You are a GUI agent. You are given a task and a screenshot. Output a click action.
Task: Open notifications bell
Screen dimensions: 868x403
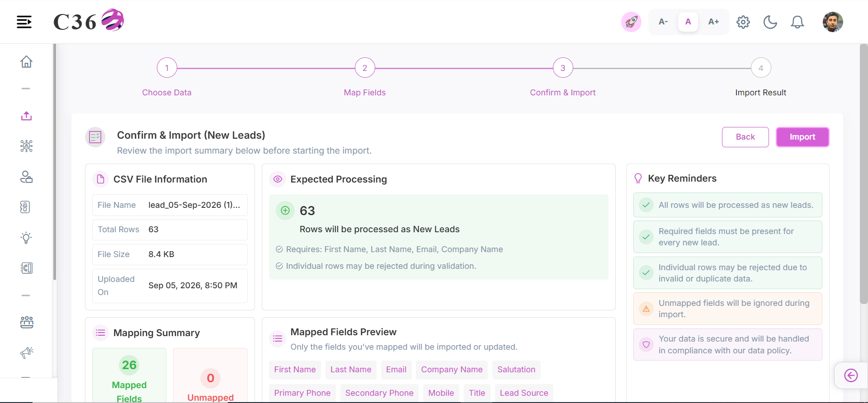pos(797,22)
